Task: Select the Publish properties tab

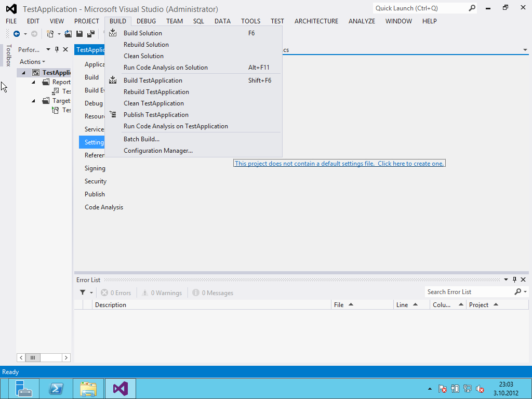Action: point(95,194)
